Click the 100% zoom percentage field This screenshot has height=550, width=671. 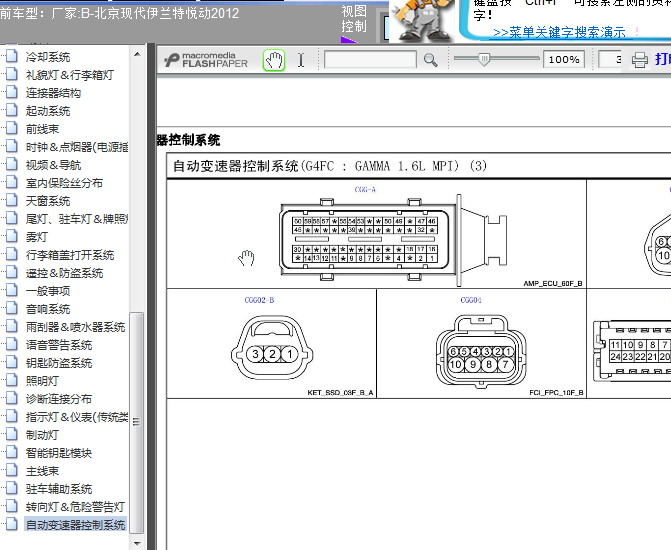click(x=564, y=59)
